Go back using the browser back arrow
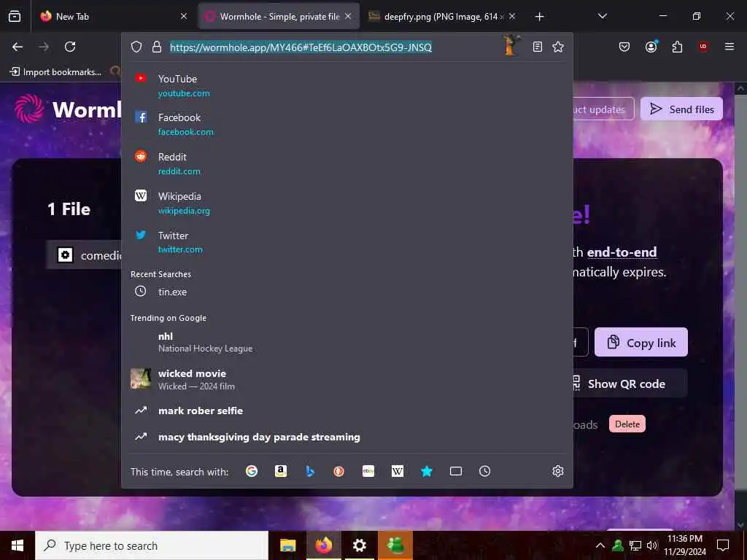 (x=18, y=47)
